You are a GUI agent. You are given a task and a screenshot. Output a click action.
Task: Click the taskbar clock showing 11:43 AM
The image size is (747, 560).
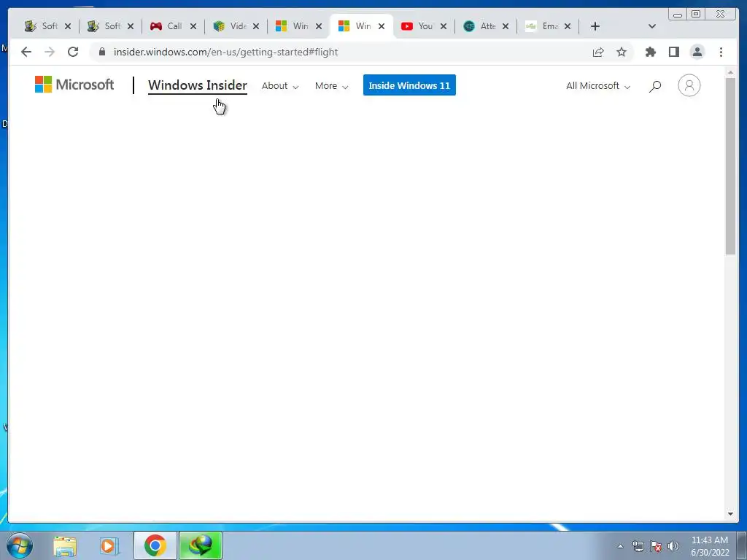click(710, 545)
